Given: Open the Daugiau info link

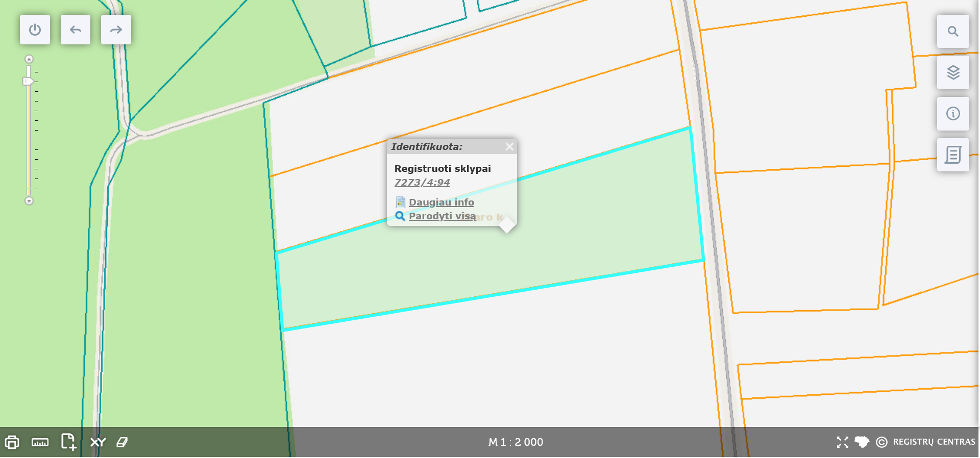Looking at the screenshot, I should pyautogui.click(x=441, y=202).
